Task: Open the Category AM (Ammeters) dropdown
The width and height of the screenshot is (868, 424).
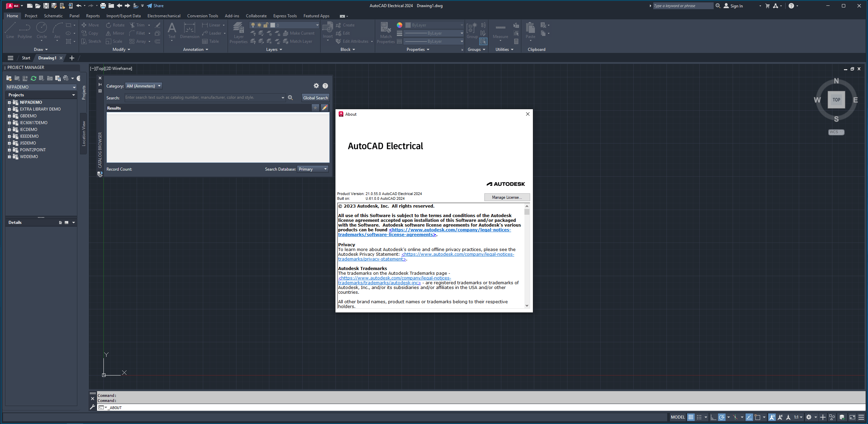Action: point(144,86)
